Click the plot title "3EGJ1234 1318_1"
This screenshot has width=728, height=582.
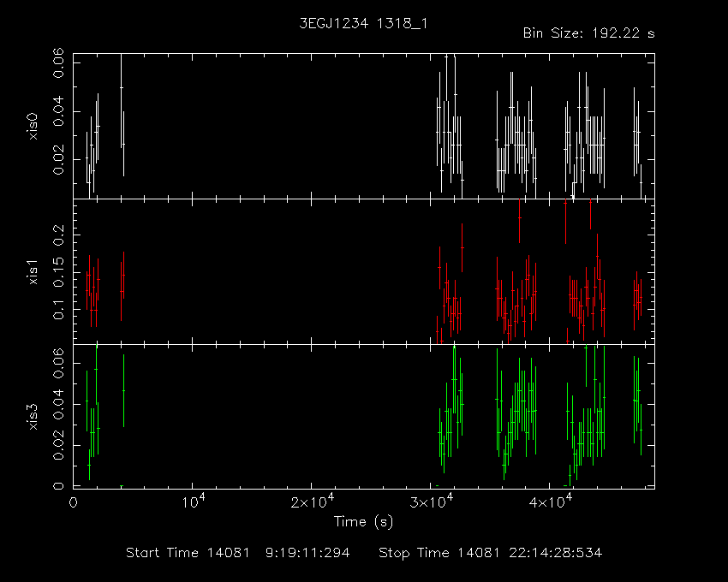tap(363, 23)
